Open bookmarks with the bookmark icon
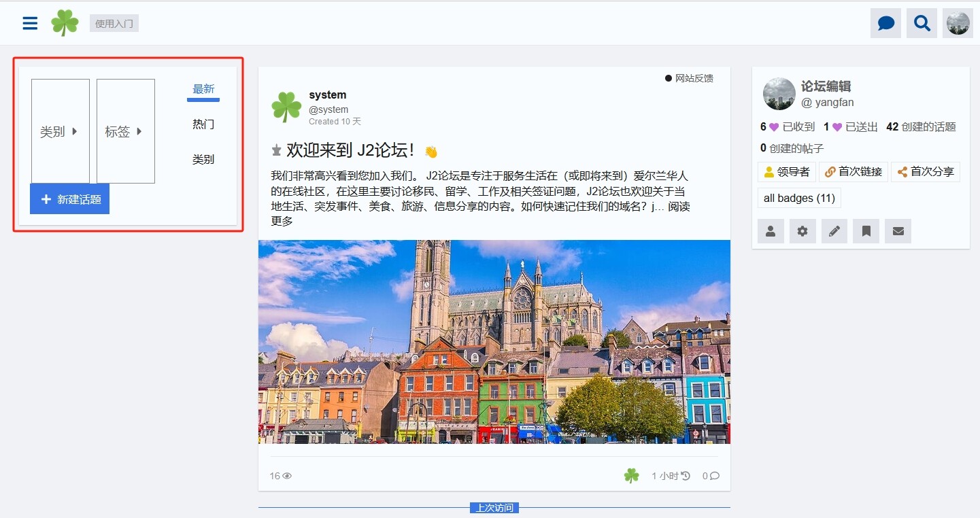 pyautogui.click(x=866, y=231)
